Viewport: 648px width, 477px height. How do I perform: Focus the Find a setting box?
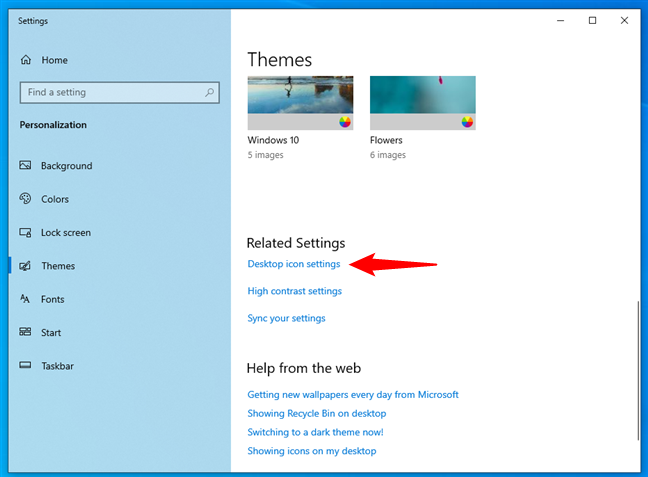point(119,92)
